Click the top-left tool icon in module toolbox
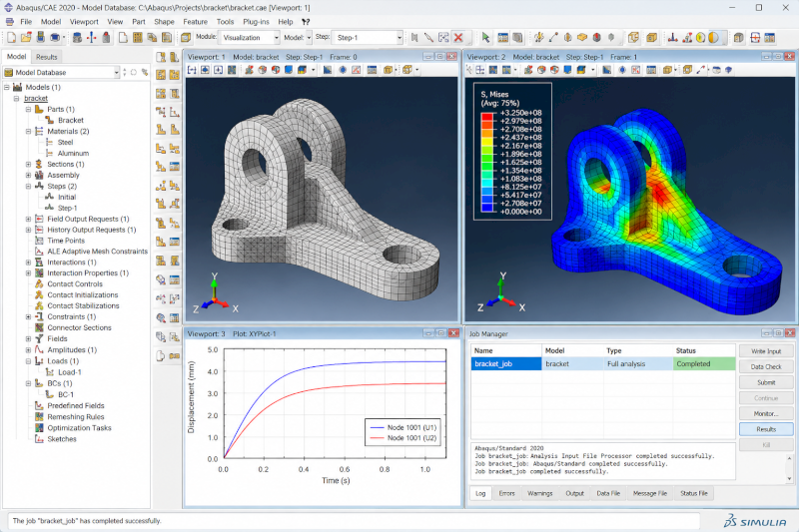Viewport: 799px width, 532px height. 161,57
